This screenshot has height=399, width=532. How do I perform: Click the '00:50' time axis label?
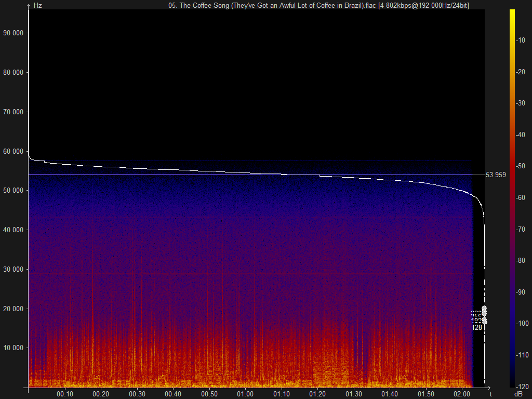209,394
